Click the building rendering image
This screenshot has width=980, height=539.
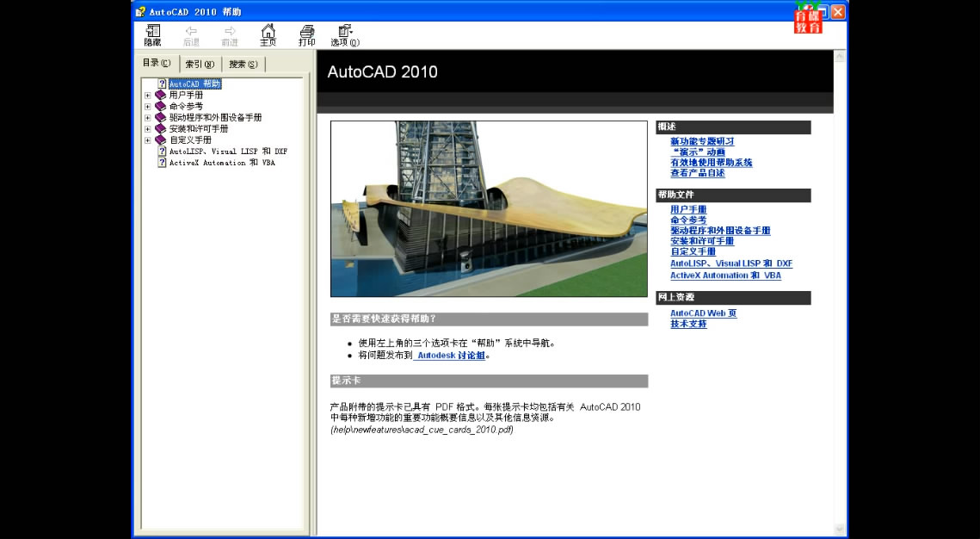pyautogui.click(x=489, y=209)
